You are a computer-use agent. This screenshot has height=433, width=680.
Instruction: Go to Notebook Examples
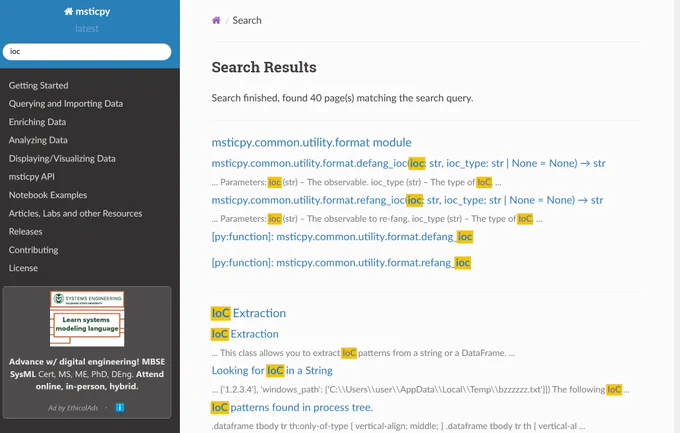tap(48, 195)
